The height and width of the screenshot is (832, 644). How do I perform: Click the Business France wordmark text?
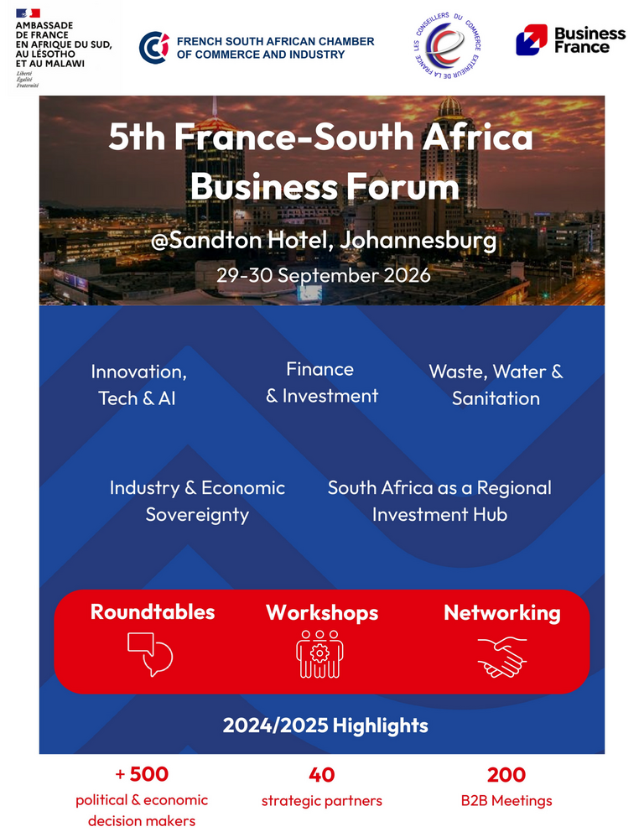coord(589,40)
